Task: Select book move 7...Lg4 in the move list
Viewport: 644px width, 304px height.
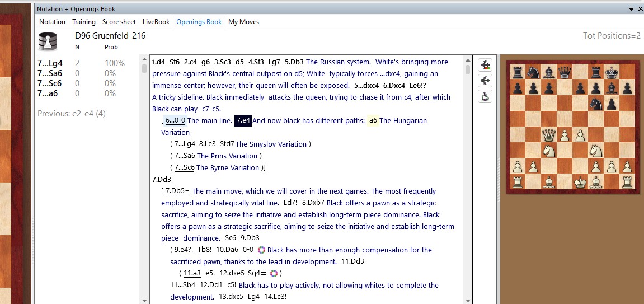Action: click(50, 63)
